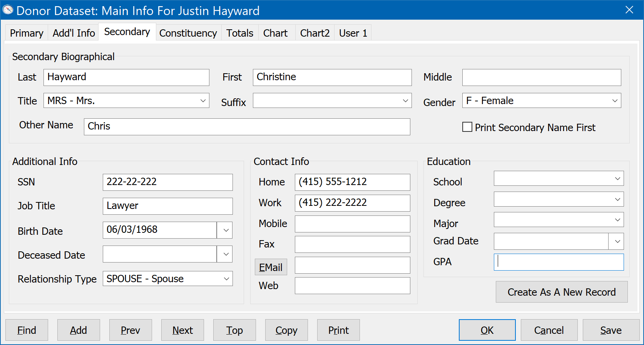
Task: Click the Find button
Action: click(27, 330)
